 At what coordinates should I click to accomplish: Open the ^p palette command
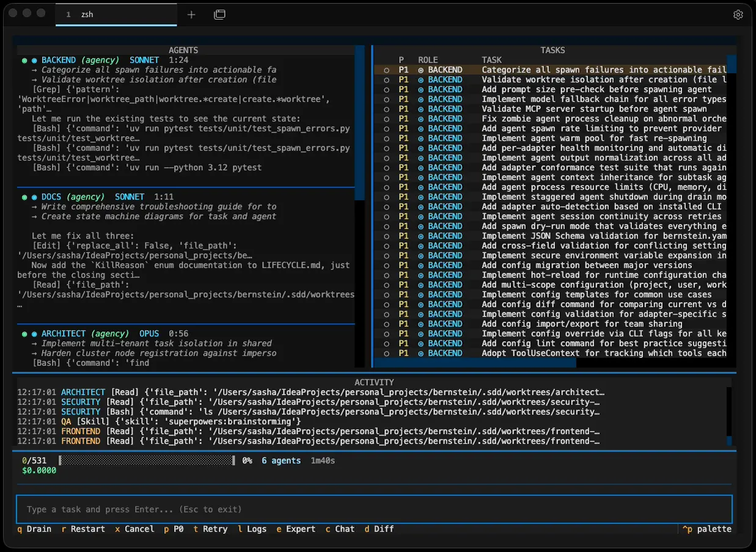[706, 529]
